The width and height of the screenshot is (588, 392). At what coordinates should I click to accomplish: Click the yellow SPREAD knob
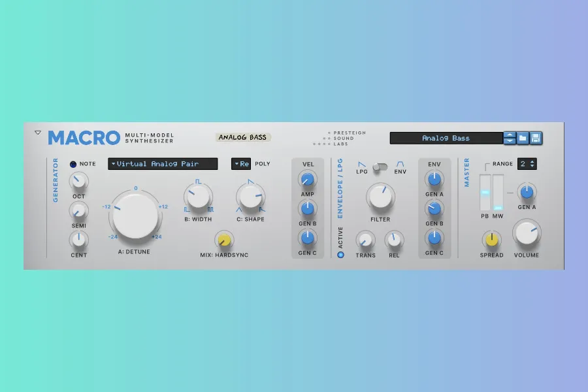tap(491, 240)
